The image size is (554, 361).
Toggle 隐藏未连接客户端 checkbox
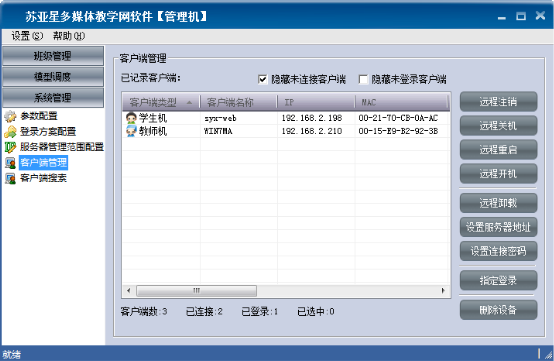(x=263, y=79)
